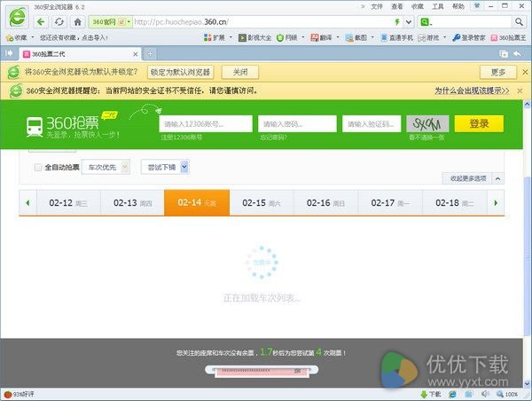Show later dates with the right arrow

tap(496, 202)
